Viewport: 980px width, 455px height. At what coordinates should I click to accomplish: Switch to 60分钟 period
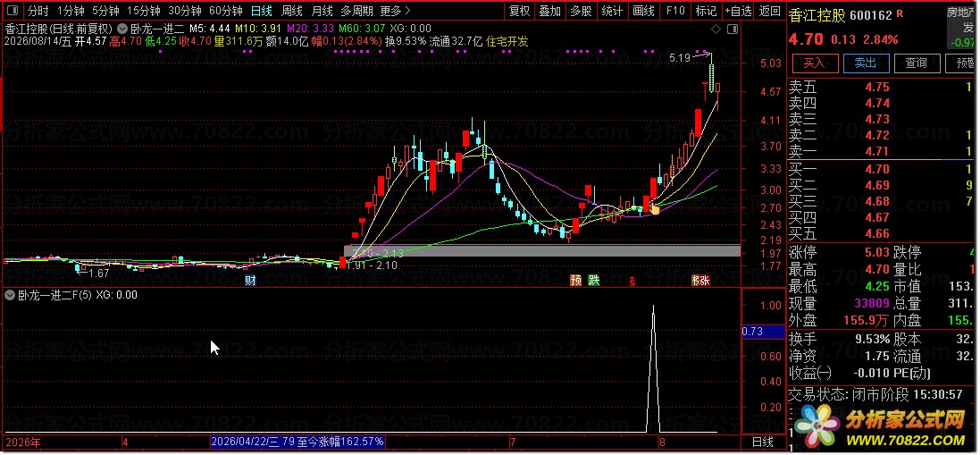pyautogui.click(x=226, y=11)
